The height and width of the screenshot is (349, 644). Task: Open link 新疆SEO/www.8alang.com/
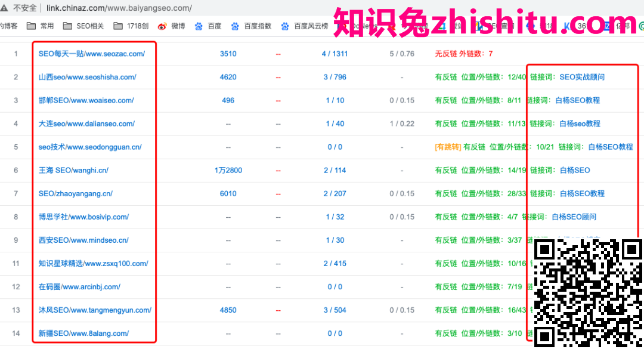tap(84, 333)
